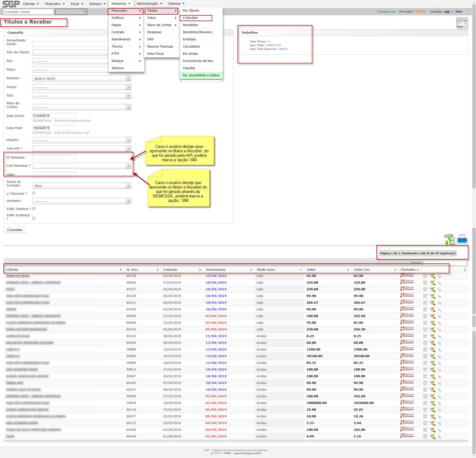Click the blue printer icon
The height and width of the screenshot is (458, 476).
(x=462, y=239)
